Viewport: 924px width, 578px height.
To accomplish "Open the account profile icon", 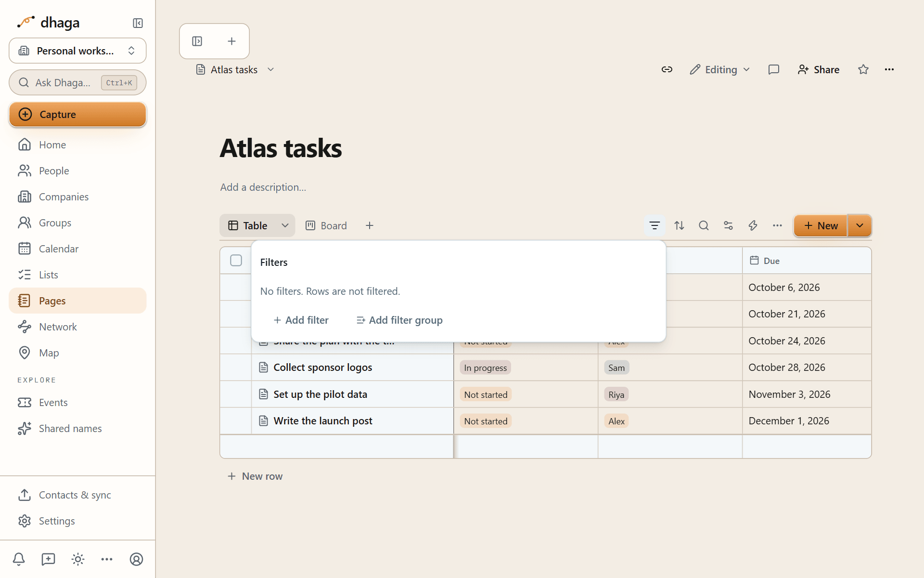I will (137, 559).
